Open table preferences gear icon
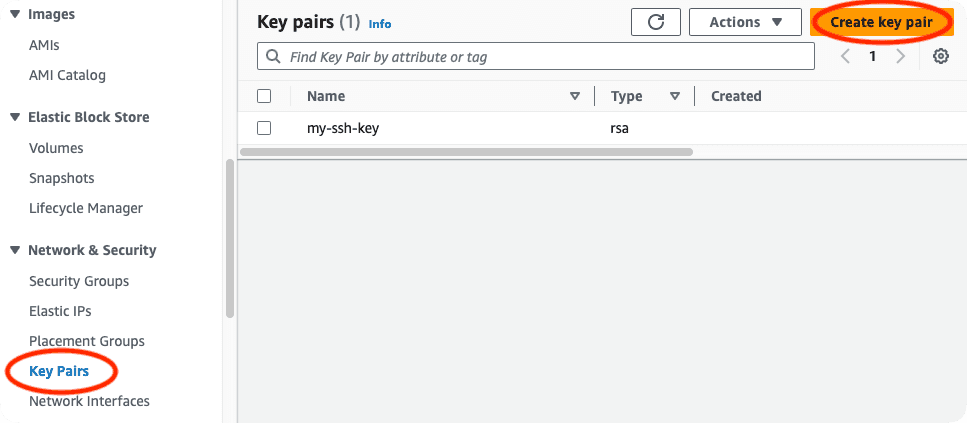 click(940, 57)
